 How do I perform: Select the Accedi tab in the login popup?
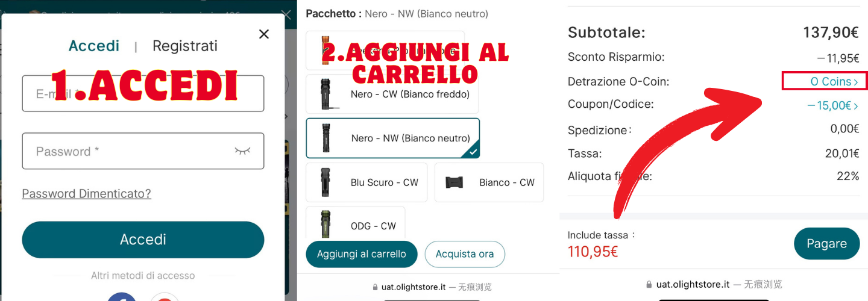coord(94,46)
